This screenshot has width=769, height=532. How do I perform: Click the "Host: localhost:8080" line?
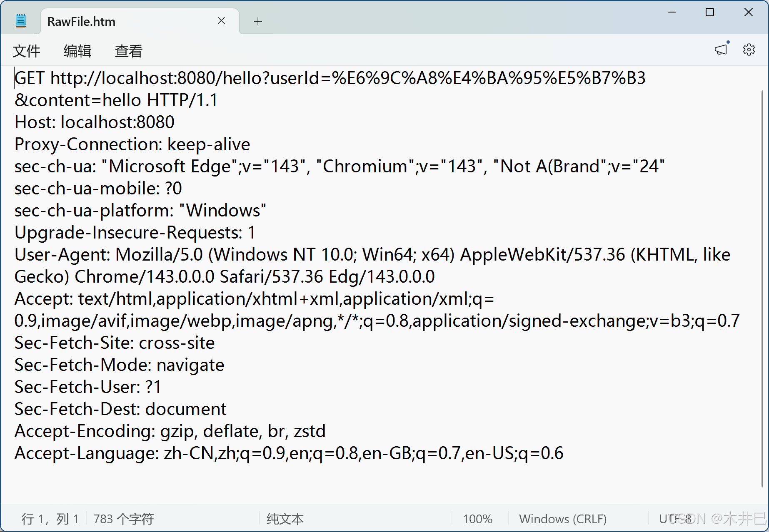[x=94, y=122]
